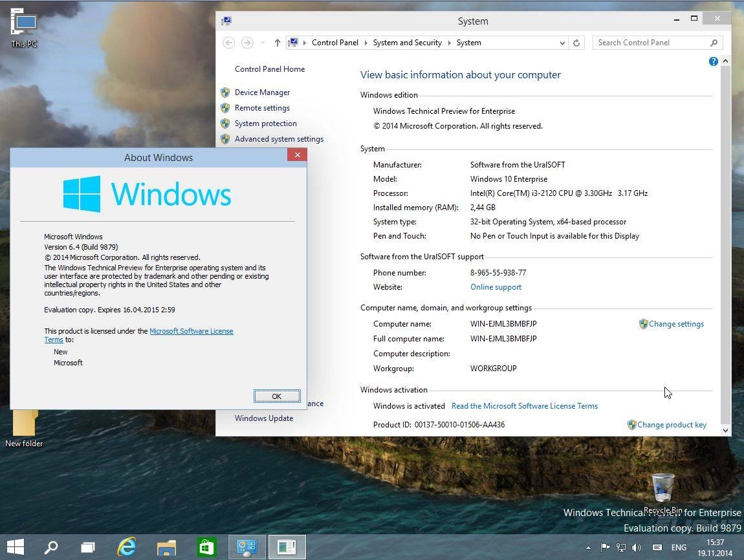Expand the chevron after Control Panel breadcrumb
This screenshot has width=744, height=560.
point(366,43)
